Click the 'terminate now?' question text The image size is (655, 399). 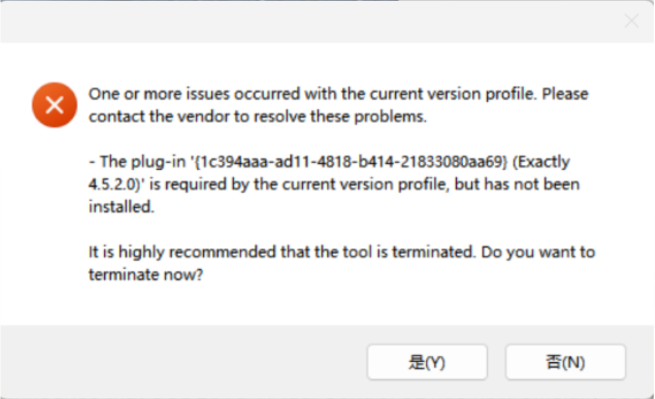pos(146,274)
